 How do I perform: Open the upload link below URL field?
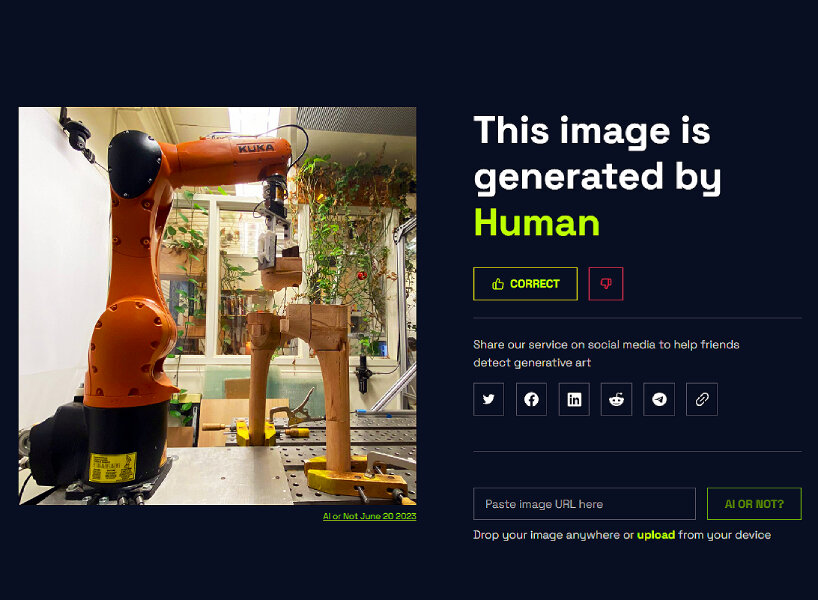pyautogui.click(x=656, y=535)
